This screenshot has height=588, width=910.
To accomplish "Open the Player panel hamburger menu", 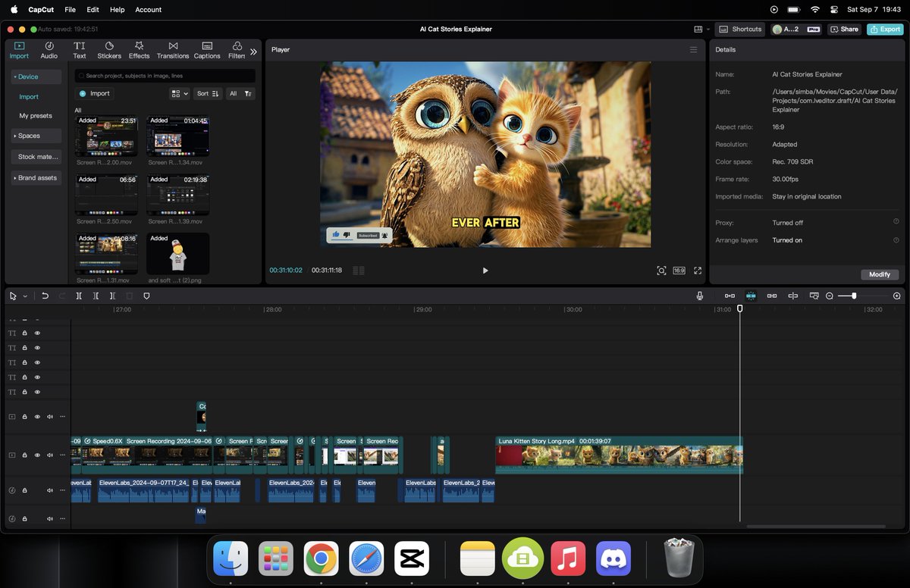I will tap(693, 49).
